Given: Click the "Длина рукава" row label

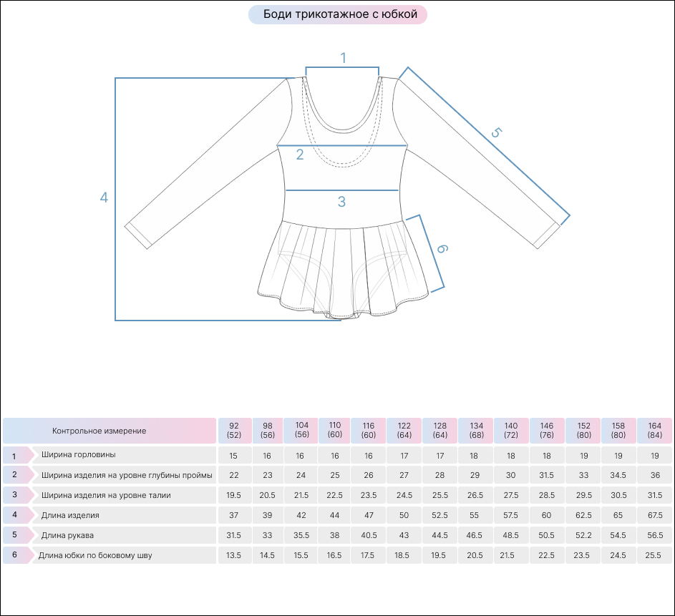Looking at the screenshot, I should [x=67, y=535].
